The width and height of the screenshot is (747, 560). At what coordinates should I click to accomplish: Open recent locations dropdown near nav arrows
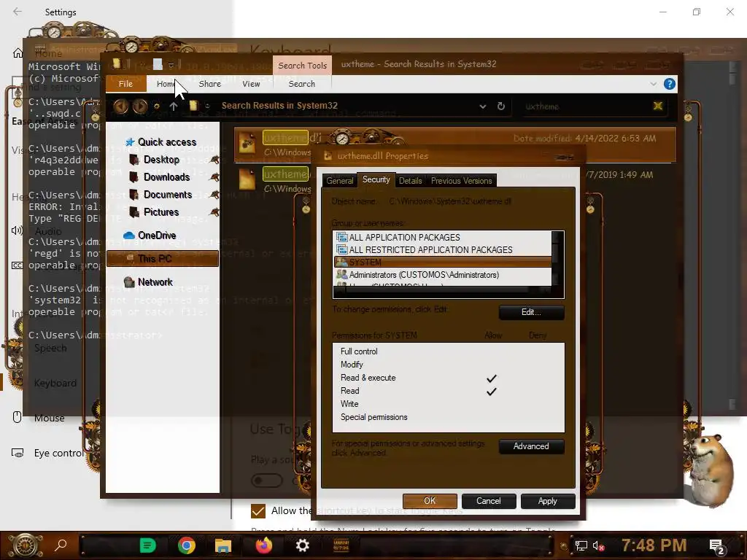[156, 106]
